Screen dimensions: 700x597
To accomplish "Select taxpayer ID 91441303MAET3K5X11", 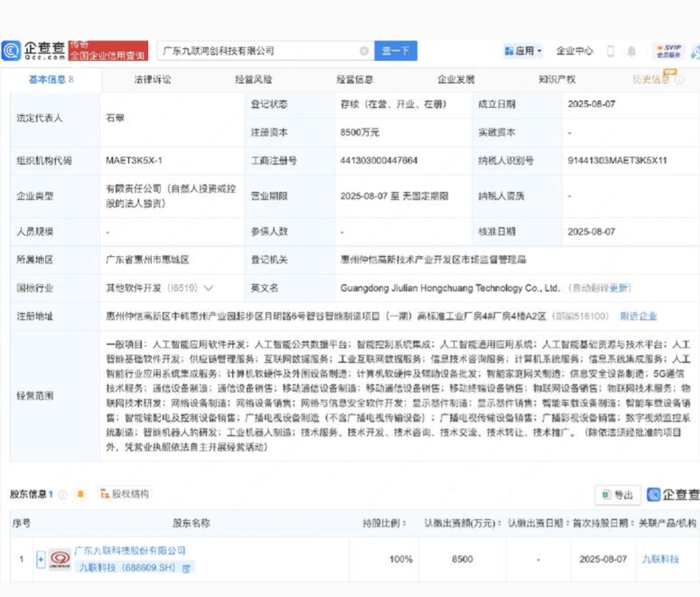I will (617, 161).
